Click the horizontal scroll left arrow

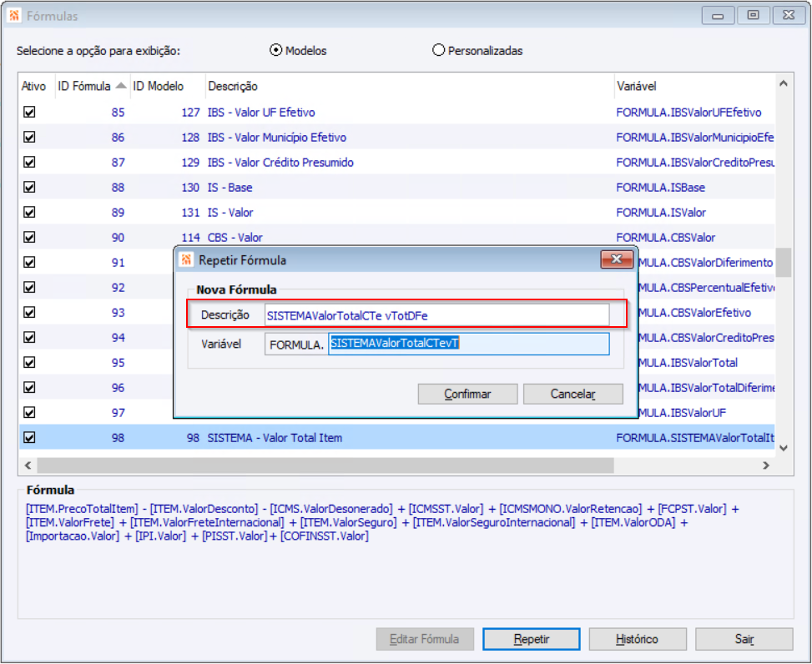28,465
